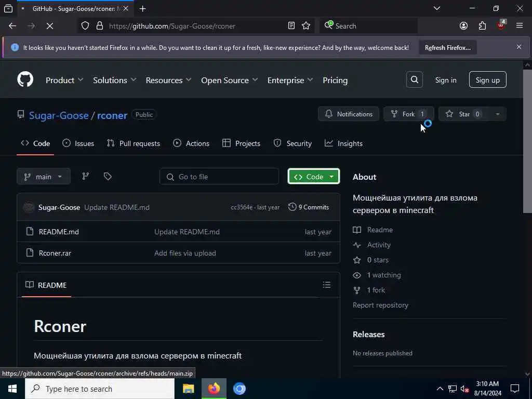
Task: Open the main branch selector dropdown
Action: [x=44, y=177]
